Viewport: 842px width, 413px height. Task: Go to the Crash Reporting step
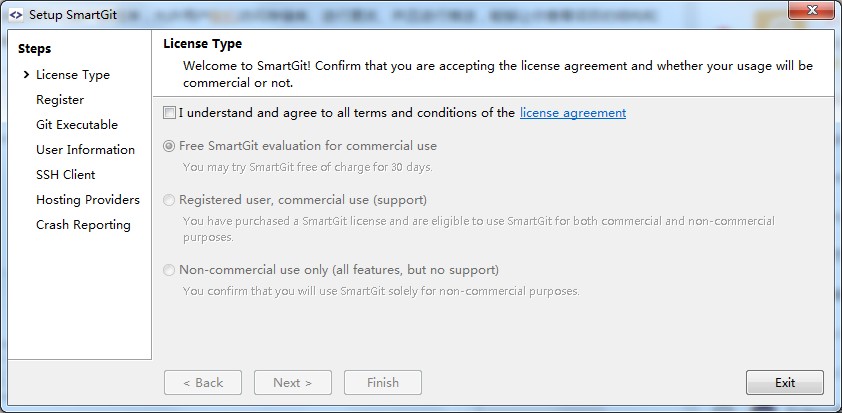[x=83, y=225]
